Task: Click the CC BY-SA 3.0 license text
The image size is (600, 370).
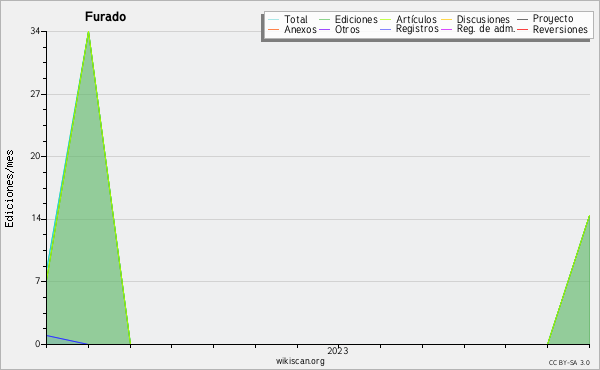Action: click(569, 363)
